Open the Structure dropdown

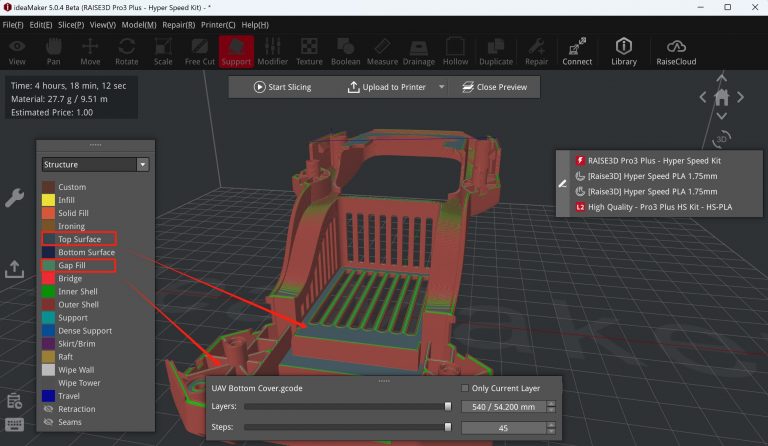[x=95, y=164]
